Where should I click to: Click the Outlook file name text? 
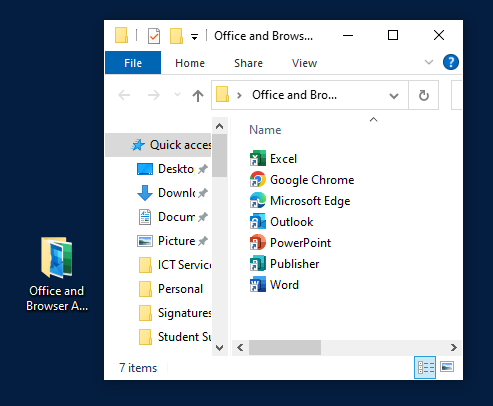(291, 222)
